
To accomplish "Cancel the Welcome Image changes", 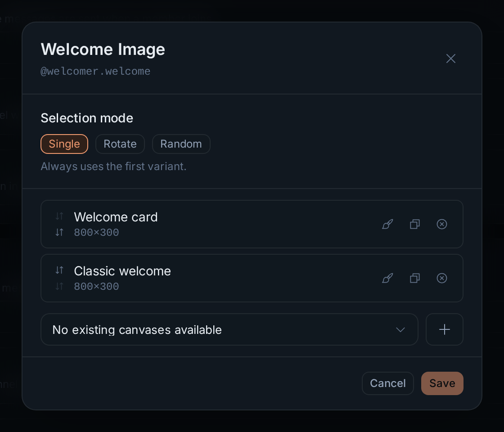I will tap(387, 383).
